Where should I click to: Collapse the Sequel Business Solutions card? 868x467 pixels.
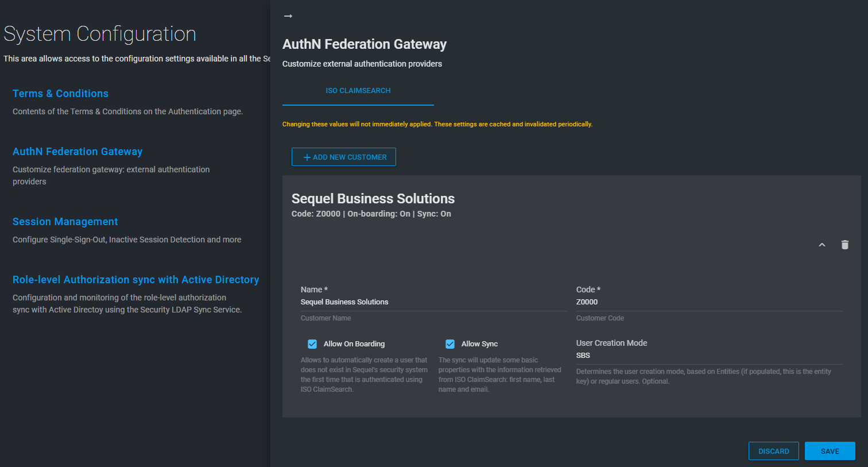pos(822,245)
